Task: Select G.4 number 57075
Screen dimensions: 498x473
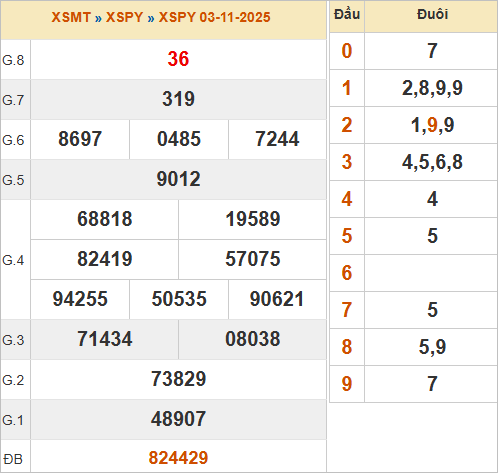Action: pos(253,259)
